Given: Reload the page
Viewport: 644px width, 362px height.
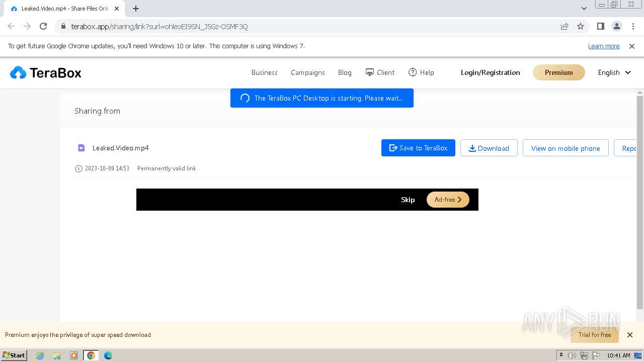Looking at the screenshot, I should pos(43,27).
